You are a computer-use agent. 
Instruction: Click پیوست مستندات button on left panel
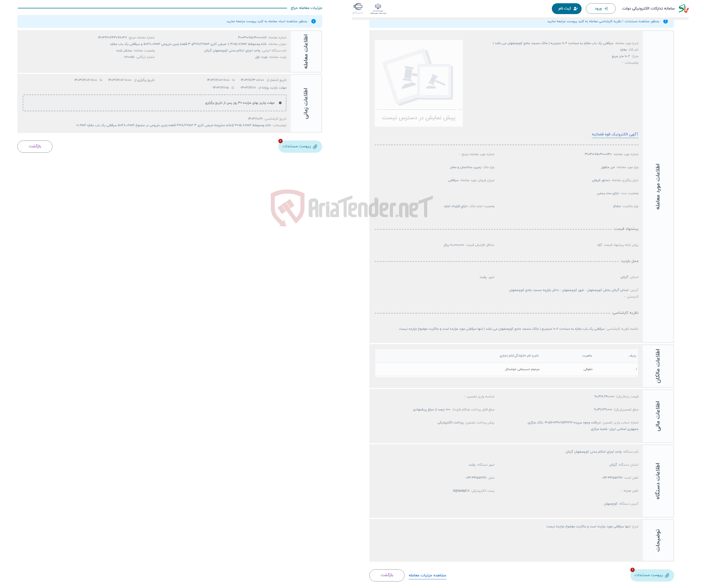point(299,146)
